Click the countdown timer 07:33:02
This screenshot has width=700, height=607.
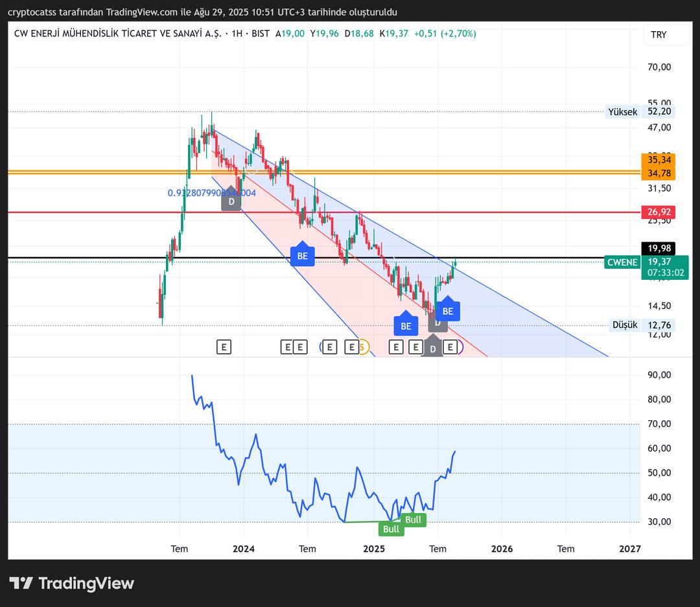pyautogui.click(x=665, y=273)
